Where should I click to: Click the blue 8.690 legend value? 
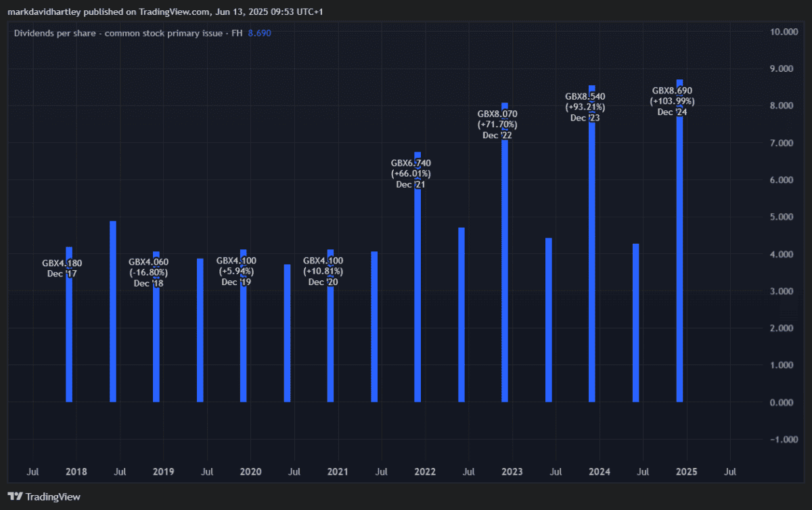point(259,33)
